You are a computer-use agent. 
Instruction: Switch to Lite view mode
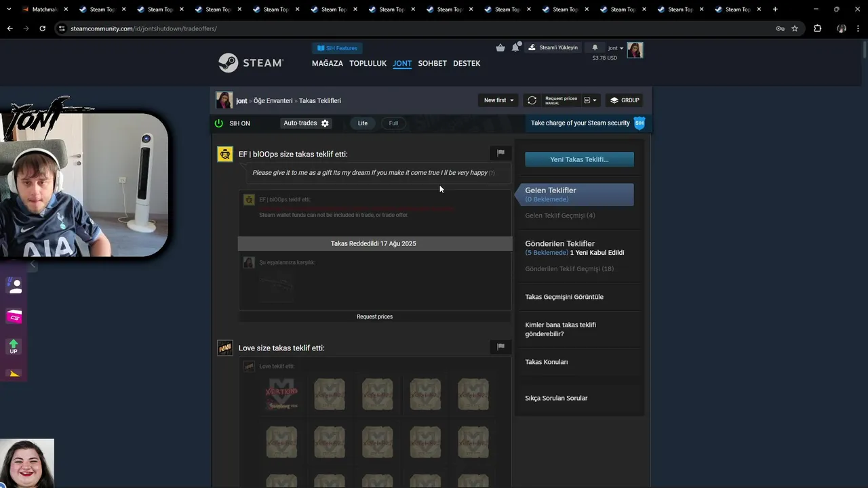coord(363,123)
